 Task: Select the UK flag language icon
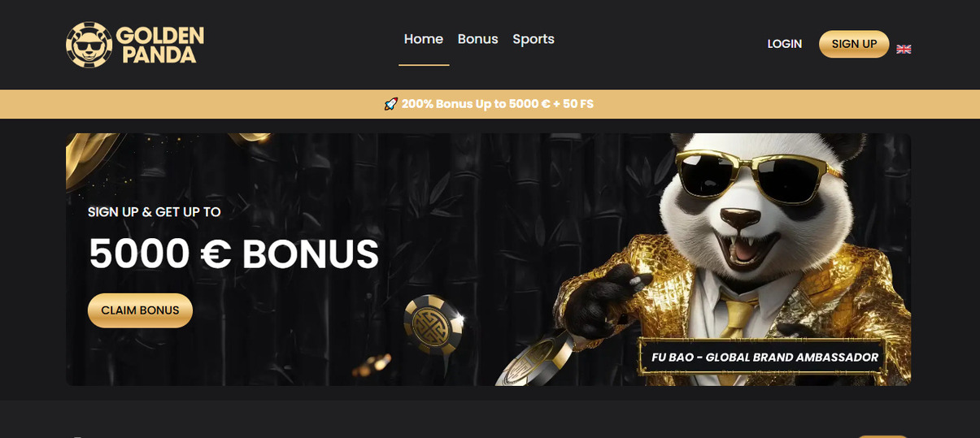[904, 49]
